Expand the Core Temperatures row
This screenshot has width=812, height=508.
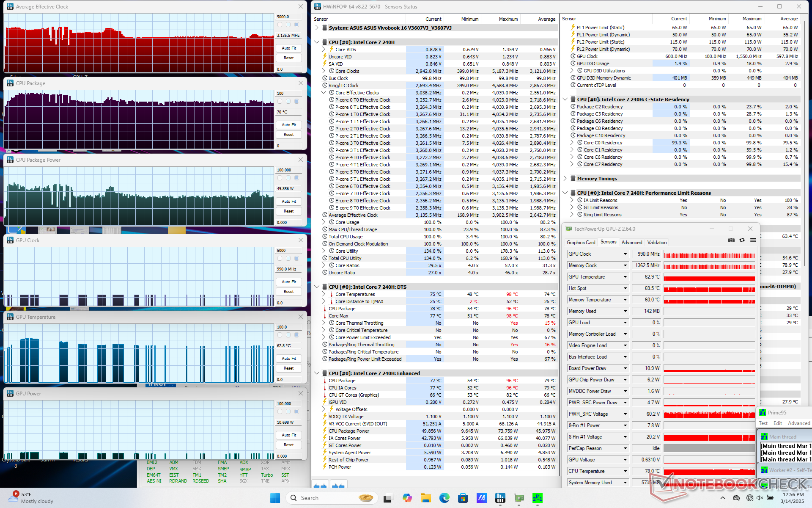[324, 294]
